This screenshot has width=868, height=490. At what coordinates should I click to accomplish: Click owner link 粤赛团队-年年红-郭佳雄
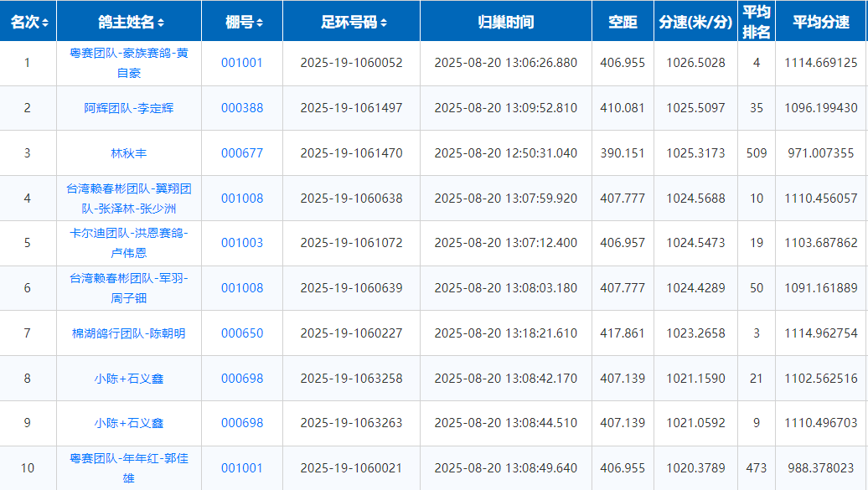point(129,467)
